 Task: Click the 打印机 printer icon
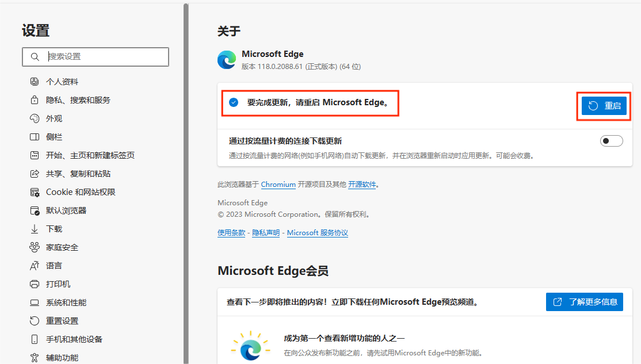pyautogui.click(x=35, y=283)
